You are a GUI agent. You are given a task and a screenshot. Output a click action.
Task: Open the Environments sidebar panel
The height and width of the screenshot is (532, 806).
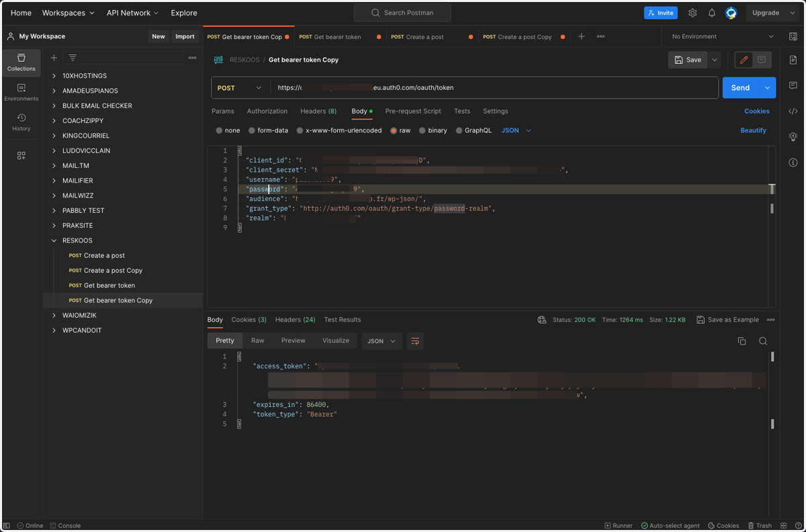click(x=21, y=93)
